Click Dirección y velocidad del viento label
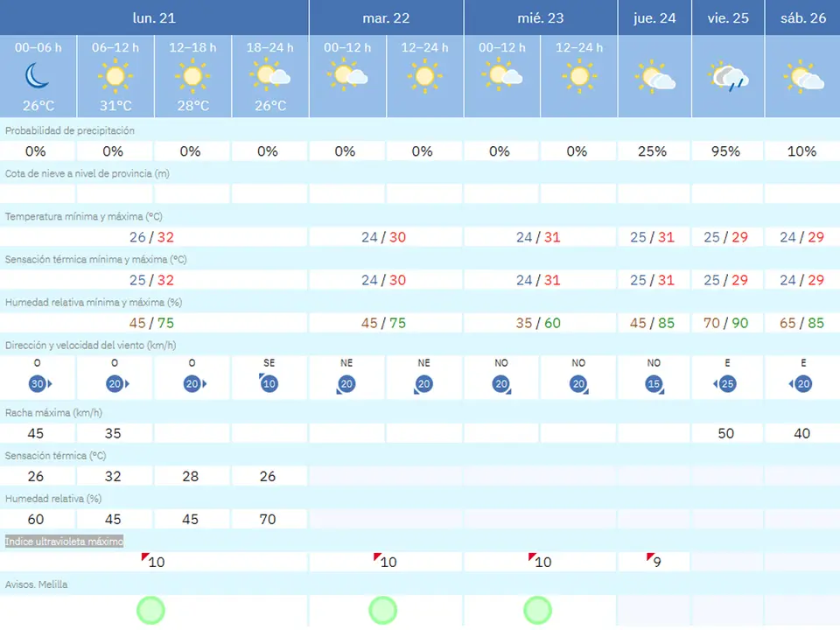Viewport: 840px width, 630px height. (x=90, y=345)
